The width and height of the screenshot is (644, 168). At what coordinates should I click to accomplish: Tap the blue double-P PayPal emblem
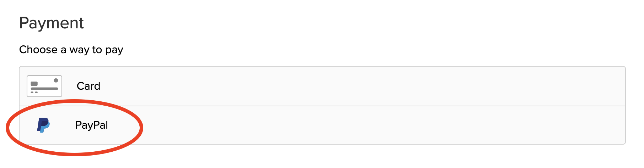click(43, 125)
